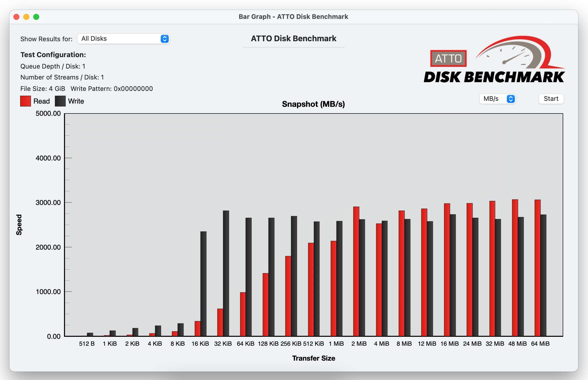Click the 2 MiB red read bar
The width and height of the screenshot is (588, 380).
[356, 271]
